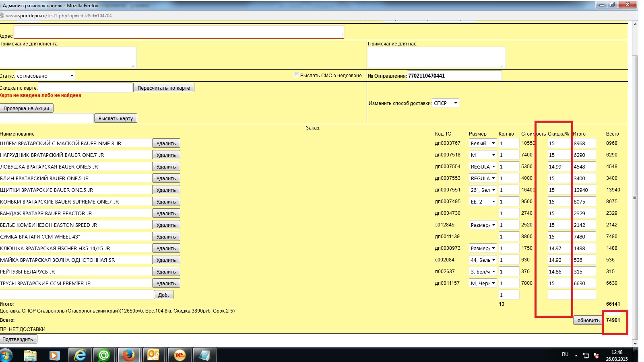Click the 'Примечание для клиента' textarea
The image size is (644, 362).
point(68,57)
